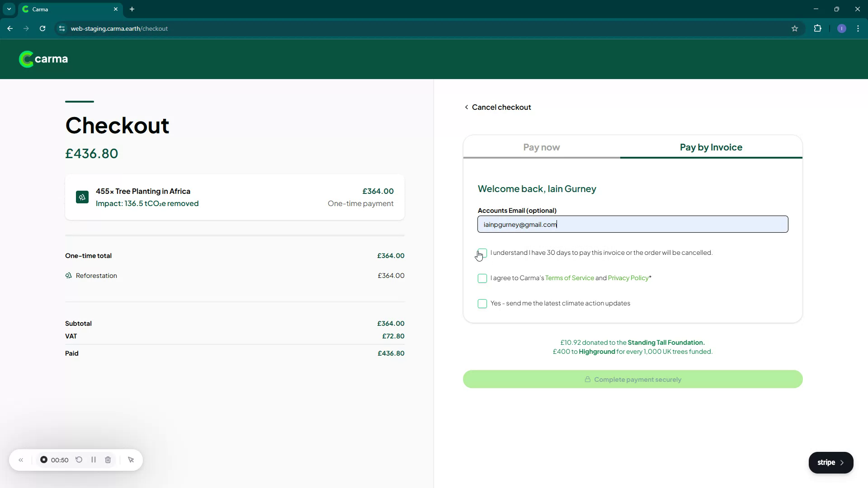Open Carma's Privacy Policy link

(627, 278)
